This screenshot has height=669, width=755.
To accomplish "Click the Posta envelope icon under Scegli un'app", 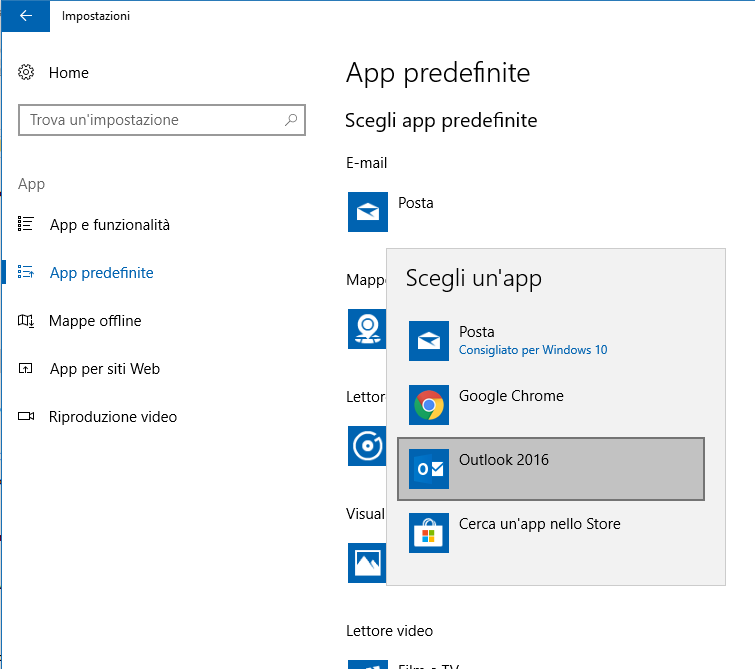I will (x=429, y=341).
